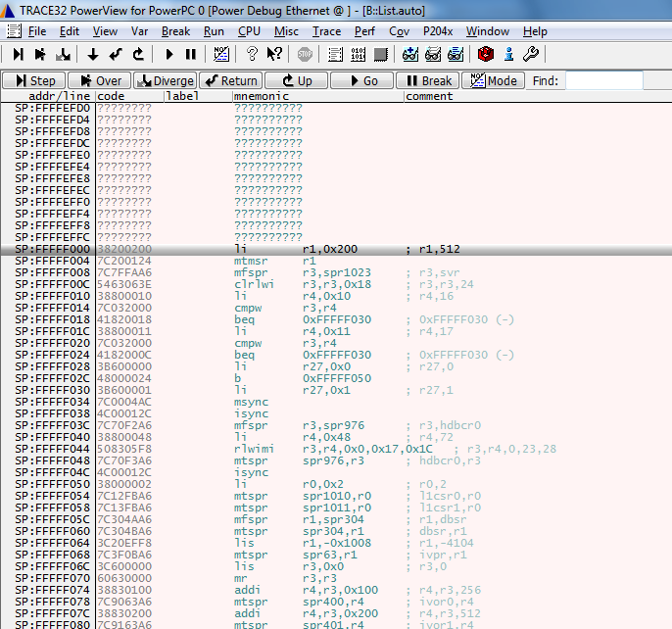Click clrlwi mnemonic at SP:FFFFF00C
The height and width of the screenshot is (629, 672).
[254, 284]
